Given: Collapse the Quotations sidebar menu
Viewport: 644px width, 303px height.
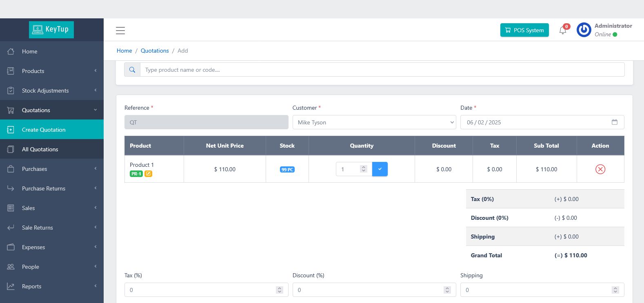Looking at the screenshot, I should pos(52,110).
